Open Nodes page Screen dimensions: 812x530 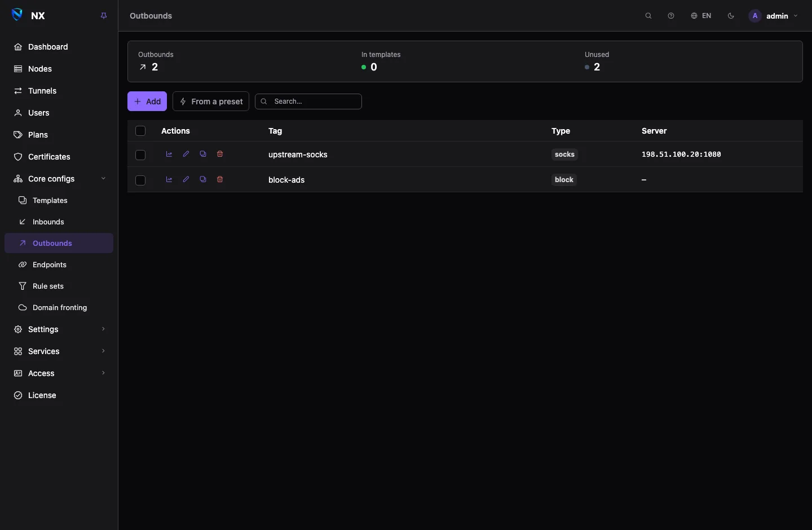[59, 69]
